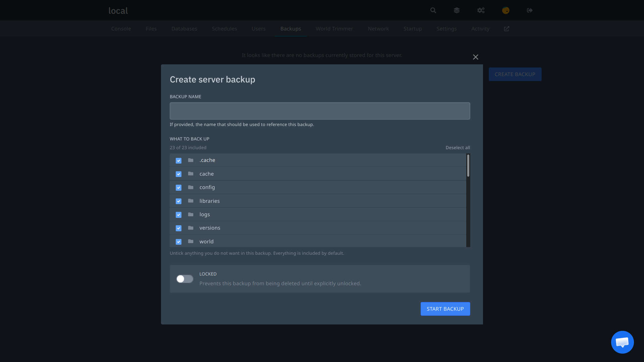
Task: Click the Deselect all link
Action: tap(458, 148)
